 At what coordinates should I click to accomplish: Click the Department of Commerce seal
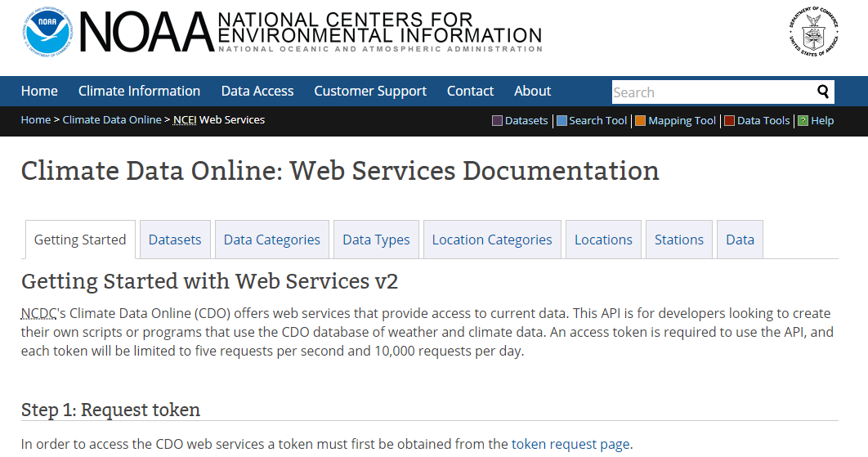coord(813,34)
